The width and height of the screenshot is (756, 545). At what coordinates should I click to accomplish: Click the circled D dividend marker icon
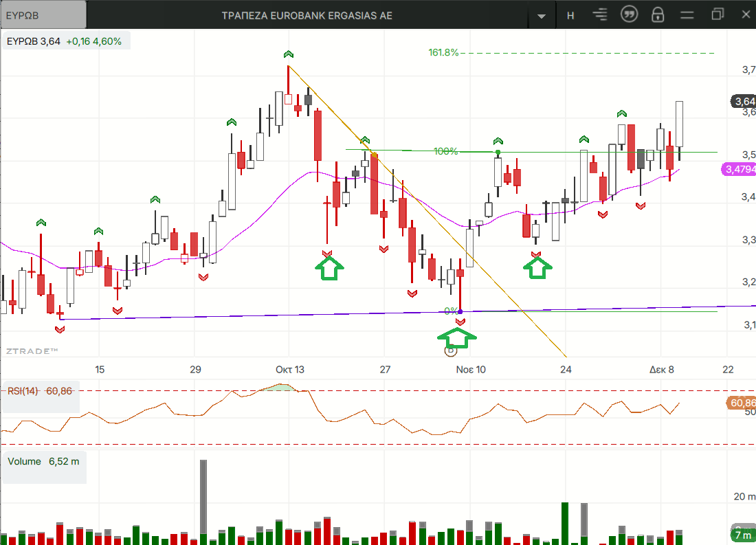[x=451, y=350]
